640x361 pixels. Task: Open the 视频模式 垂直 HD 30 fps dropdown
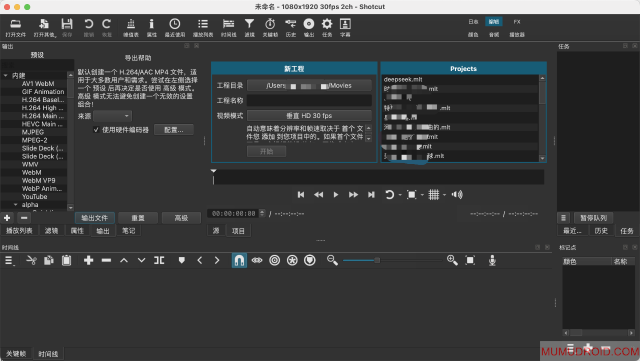coord(309,116)
